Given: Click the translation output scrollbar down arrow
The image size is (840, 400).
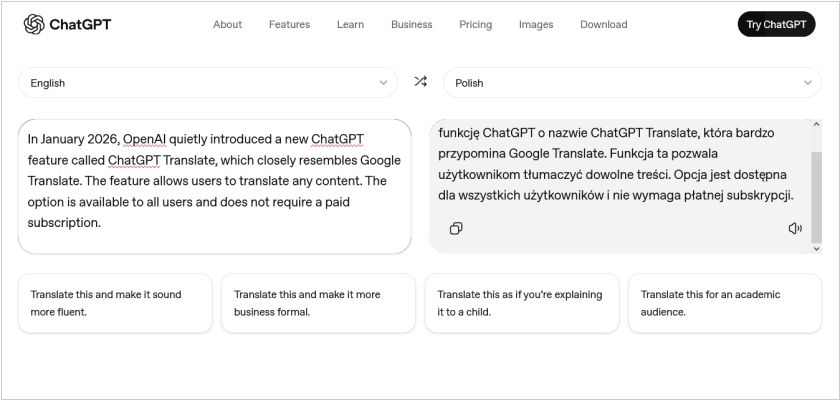Looking at the screenshot, I should click(816, 247).
